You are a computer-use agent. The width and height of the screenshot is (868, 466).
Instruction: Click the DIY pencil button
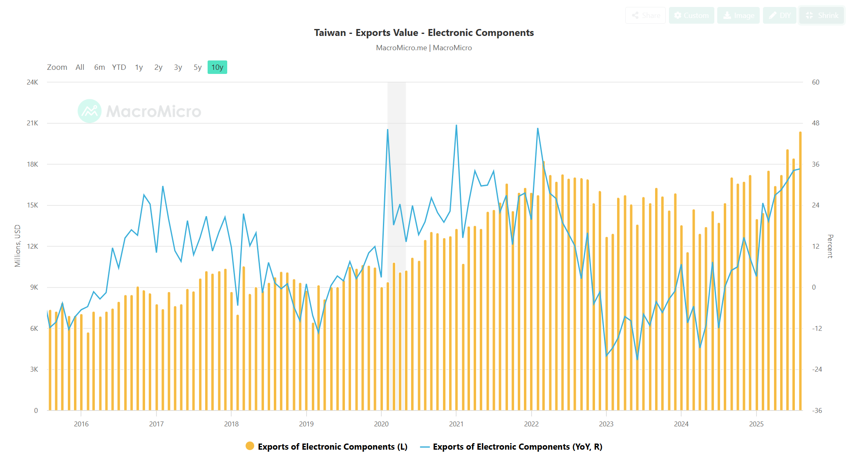click(x=779, y=16)
